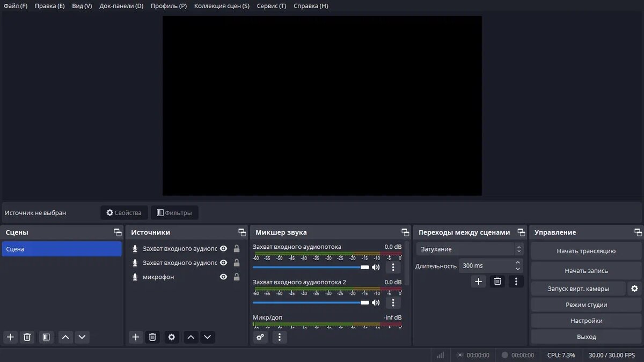Open the Профиль (P) menu
Viewport: 644px width, 362px height.
click(169, 6)
